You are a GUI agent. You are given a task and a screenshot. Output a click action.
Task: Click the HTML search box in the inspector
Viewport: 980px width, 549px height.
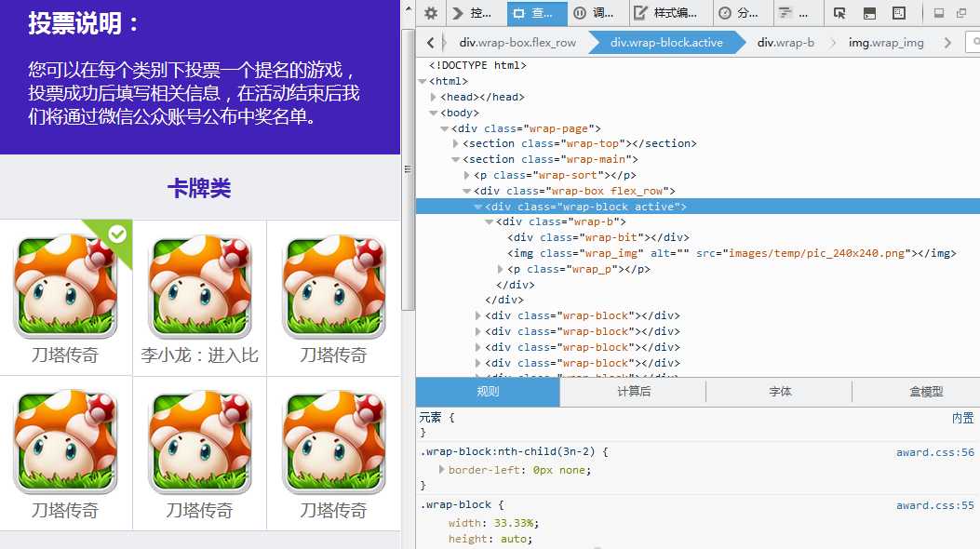(973, 43)
